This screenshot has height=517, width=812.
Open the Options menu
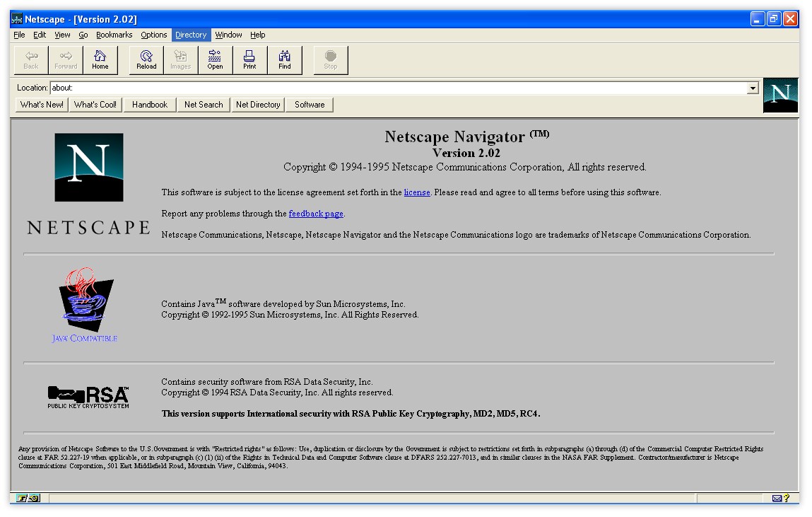point(154,35)
